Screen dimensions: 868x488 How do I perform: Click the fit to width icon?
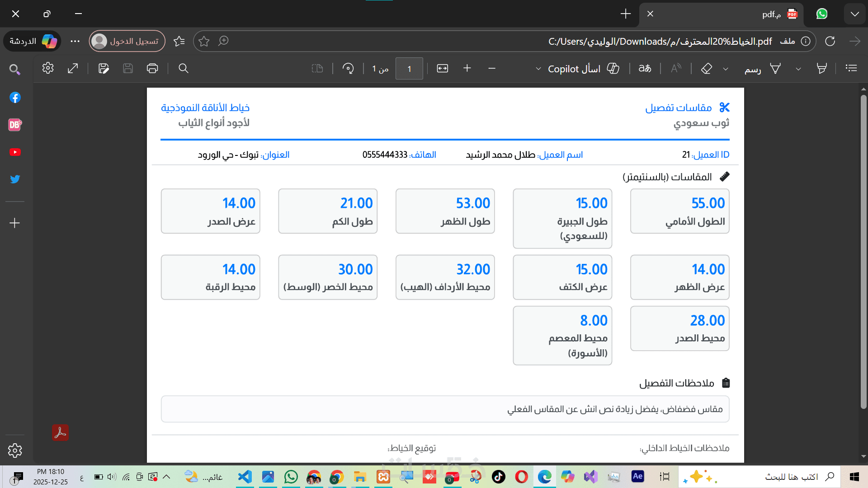click(x=442, y=68)
